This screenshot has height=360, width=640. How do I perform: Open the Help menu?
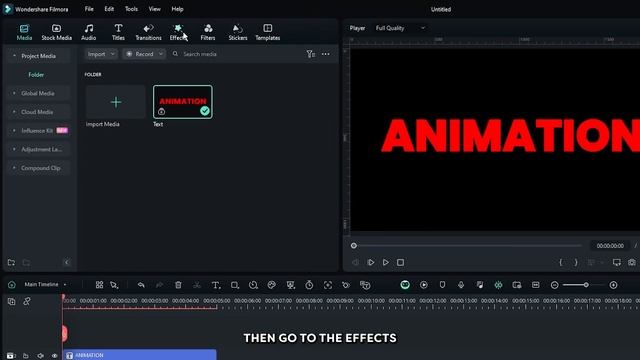177,9
